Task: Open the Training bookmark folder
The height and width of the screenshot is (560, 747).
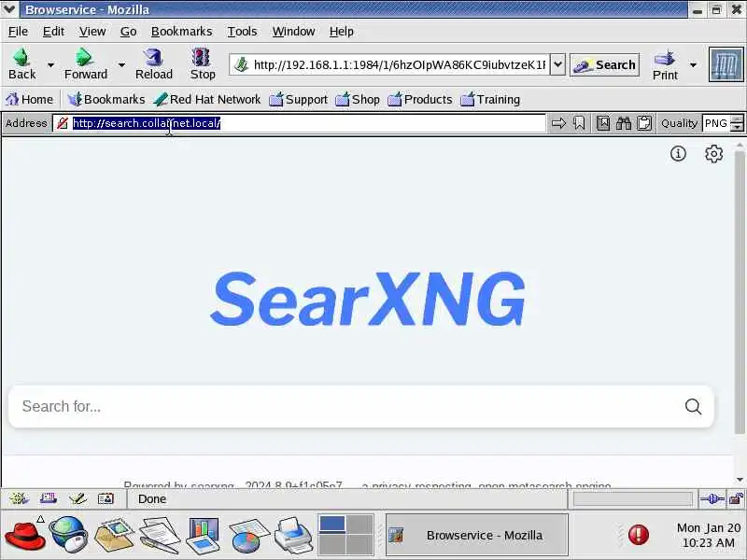Action: (x=490, y=100)
